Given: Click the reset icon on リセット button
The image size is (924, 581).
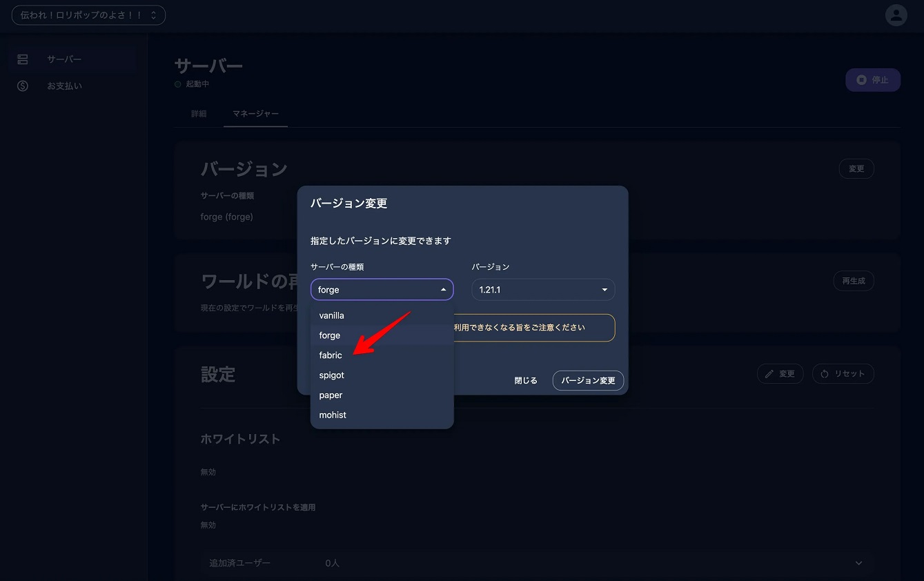Looking at the screenshot, I should coord(825,374).
